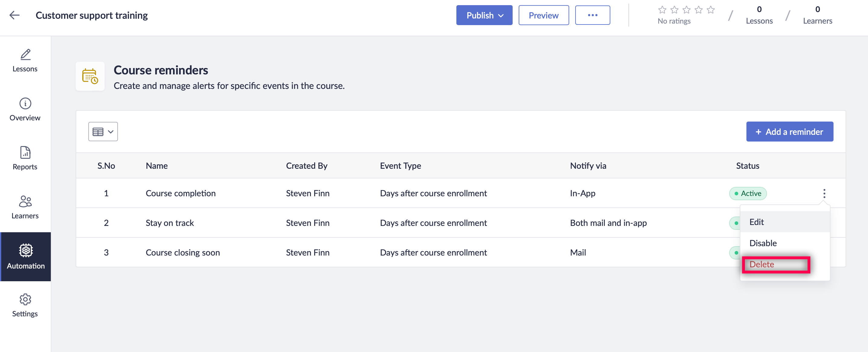Click the Event Type column header
The image size is (868, 352).
click(400, 166)
